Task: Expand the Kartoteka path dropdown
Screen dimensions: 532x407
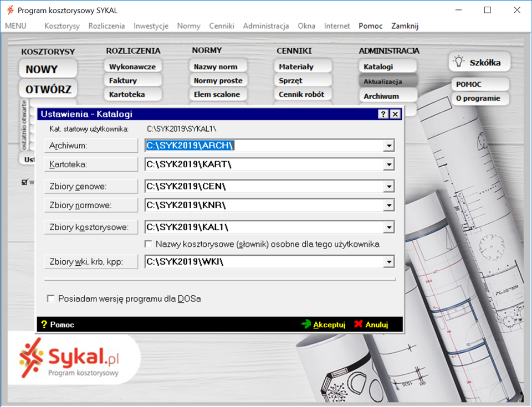Action: pos(389,164)
